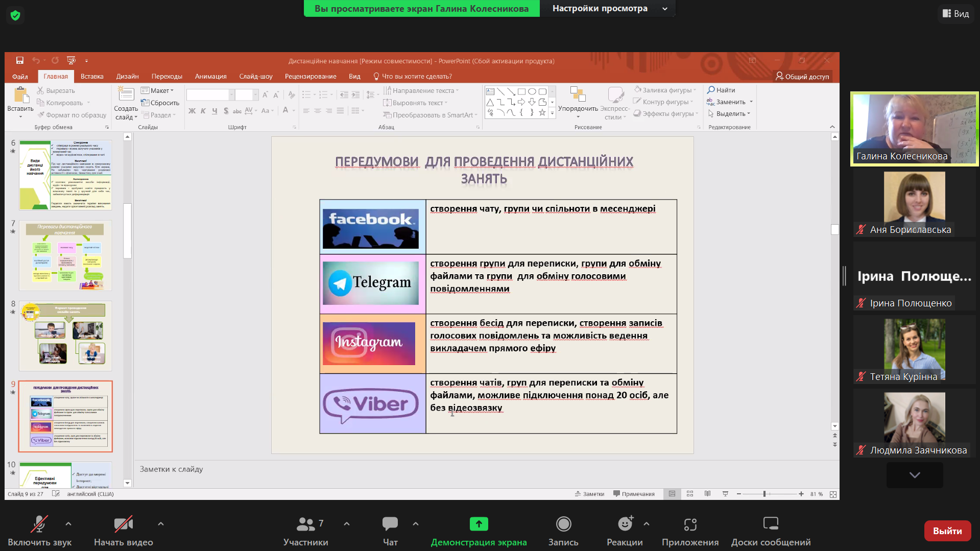Image resolution: width=980 pixels, height=551 pixels.
Task: Click the Undo arrow in PowerPoint
Action: click(36, 60)
